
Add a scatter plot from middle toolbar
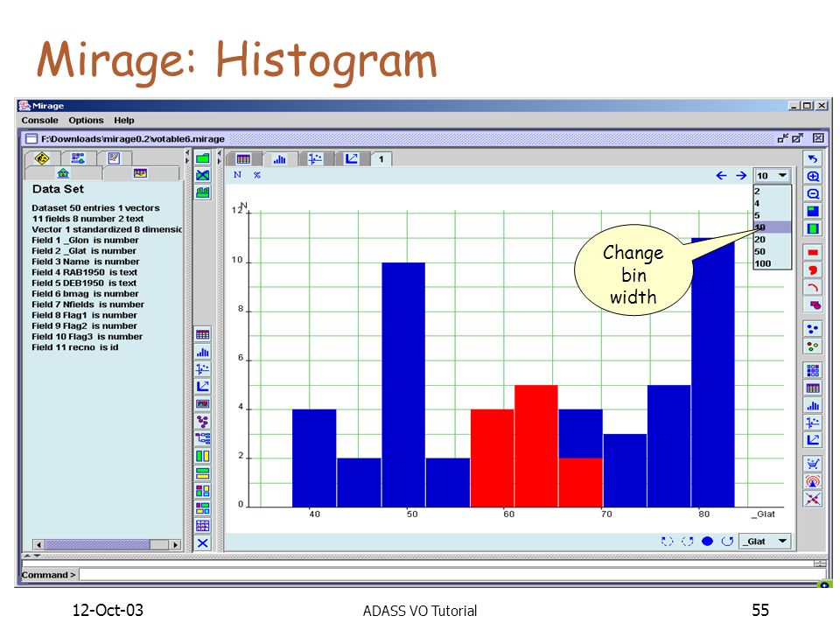pyautogui.click(x=202, y=369)
